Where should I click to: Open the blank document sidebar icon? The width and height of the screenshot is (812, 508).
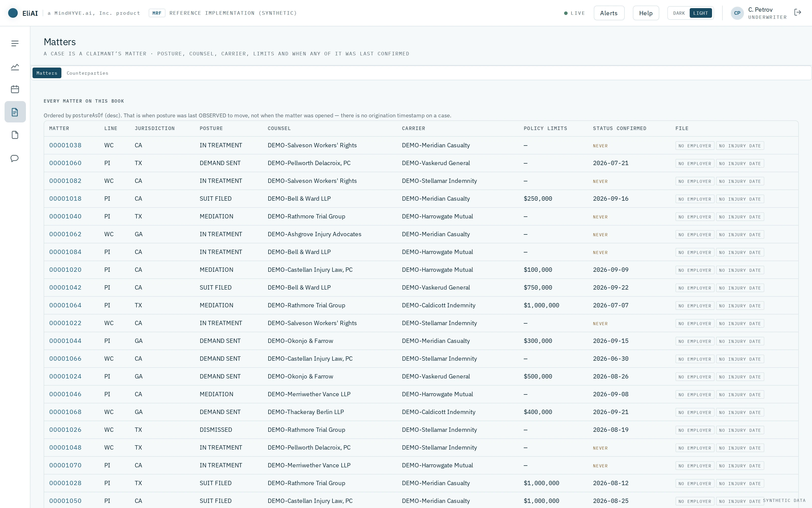(x=15, y=135)
